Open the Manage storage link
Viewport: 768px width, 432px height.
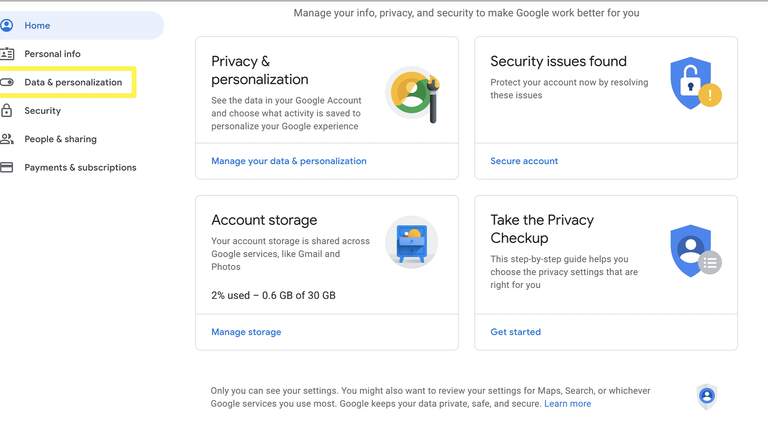coord(246,332)
